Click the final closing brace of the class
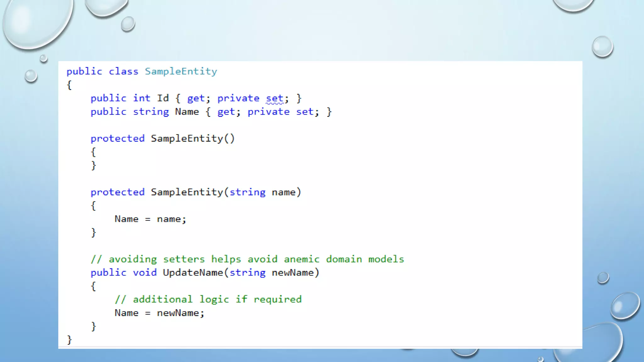644x362 pixels. point(69,340)
